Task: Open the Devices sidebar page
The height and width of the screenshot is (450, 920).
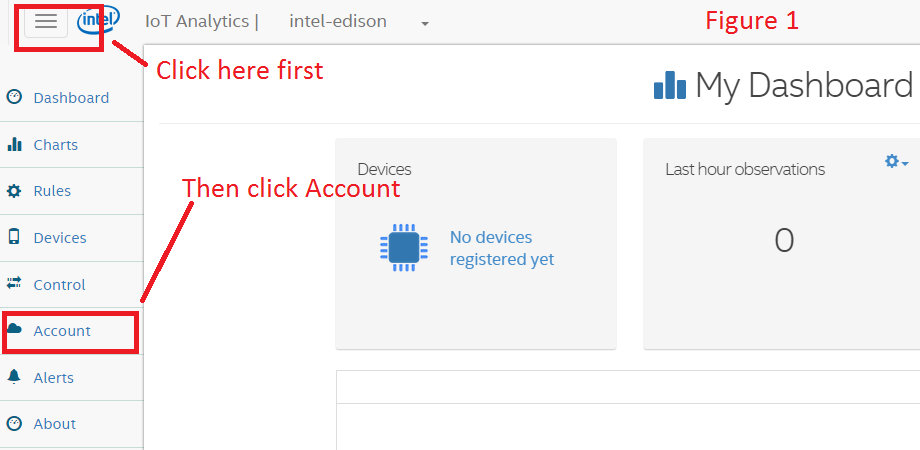Action: (x=60, y=238)
